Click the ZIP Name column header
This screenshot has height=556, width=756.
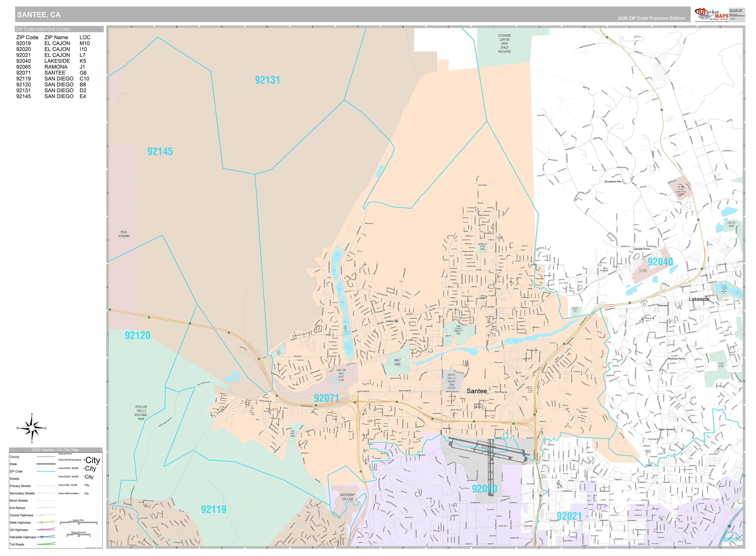[x=56, y=37]
